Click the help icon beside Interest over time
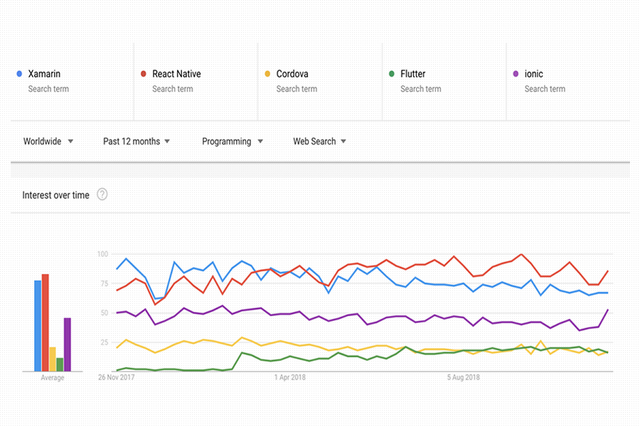640x427 pixels. [102, 194]
